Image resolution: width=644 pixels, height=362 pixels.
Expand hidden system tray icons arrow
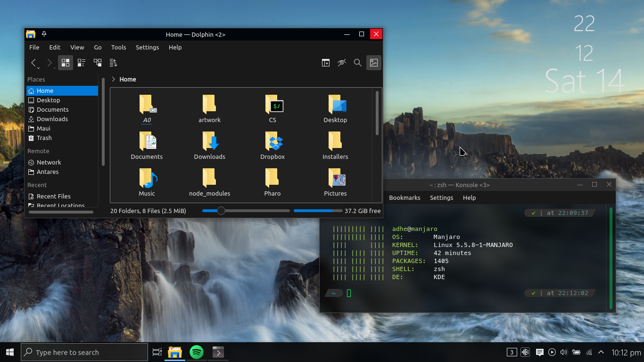(601, 352)
